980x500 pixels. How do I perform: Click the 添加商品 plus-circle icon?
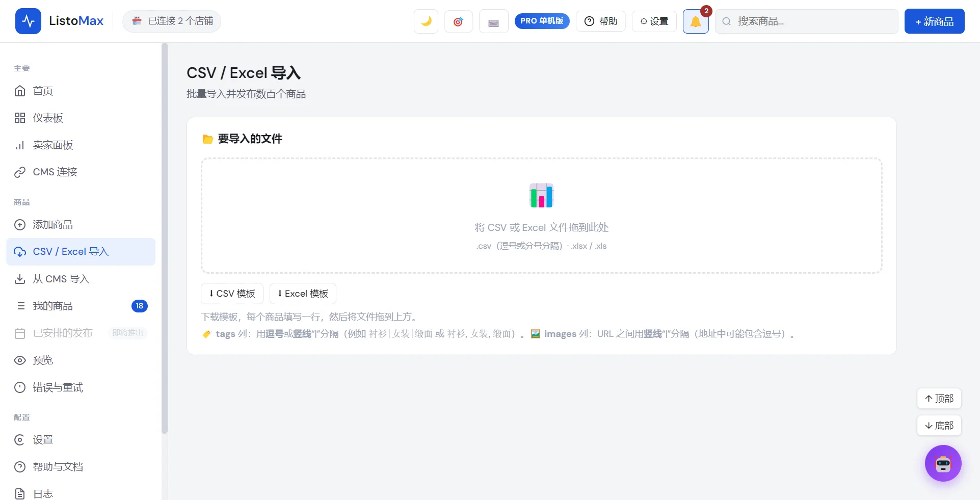point(20,225)
